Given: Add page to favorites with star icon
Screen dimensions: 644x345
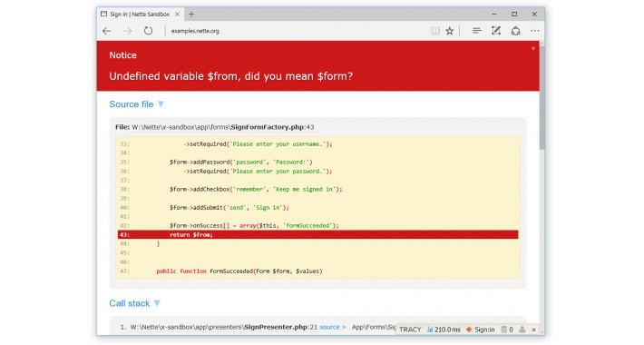Looking at the screenshot, I should coord(450,31).
